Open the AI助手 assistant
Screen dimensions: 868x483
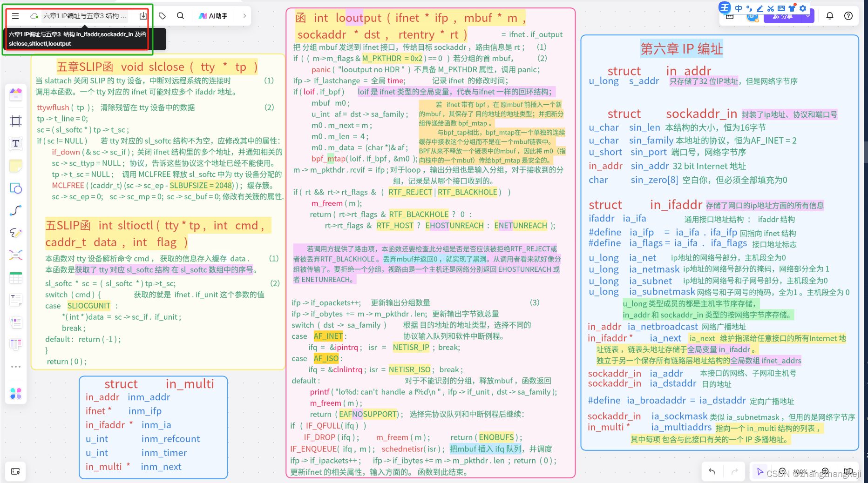(213, 16)
